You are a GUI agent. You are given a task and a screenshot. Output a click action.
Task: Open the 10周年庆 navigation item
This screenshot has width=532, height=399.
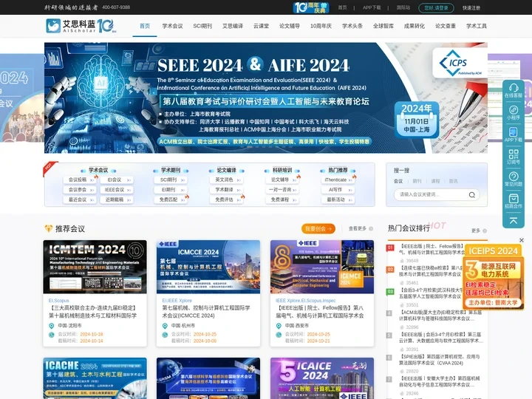[x=321, y=26]
